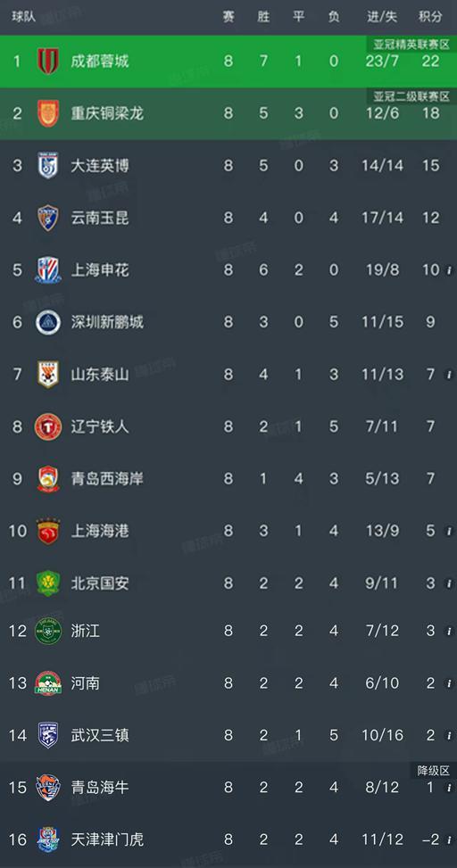Click the 河南 HENAN team logo
The image size is (457, 868).
click(48, 683)
